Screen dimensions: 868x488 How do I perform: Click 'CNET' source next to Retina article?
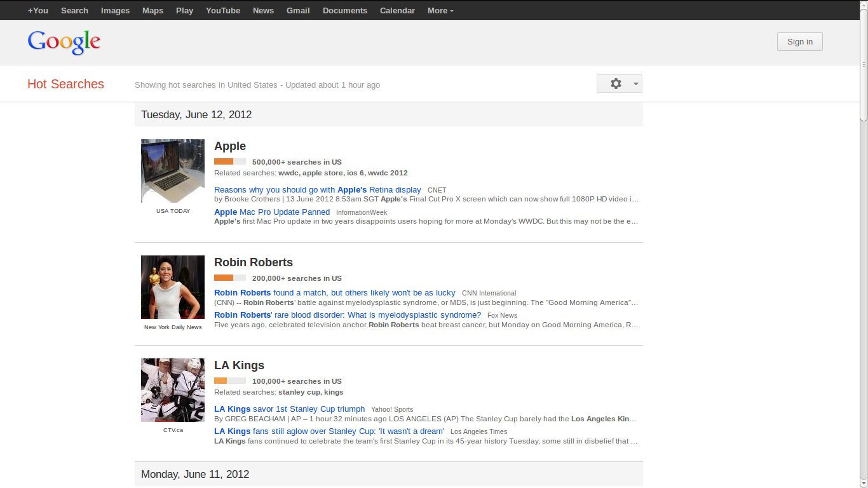(x=437, y=190)
